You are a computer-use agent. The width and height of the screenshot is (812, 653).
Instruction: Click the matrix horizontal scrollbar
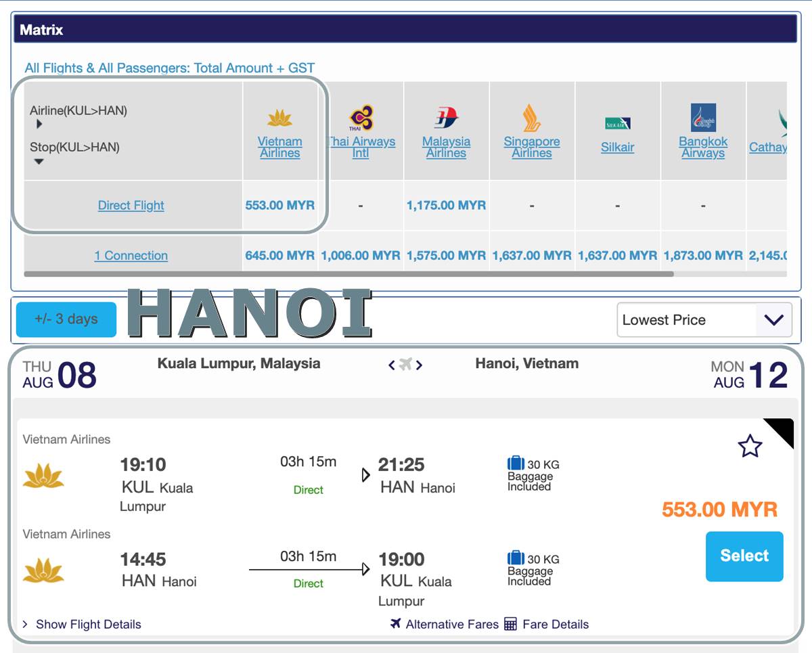(x=348, y=274)
